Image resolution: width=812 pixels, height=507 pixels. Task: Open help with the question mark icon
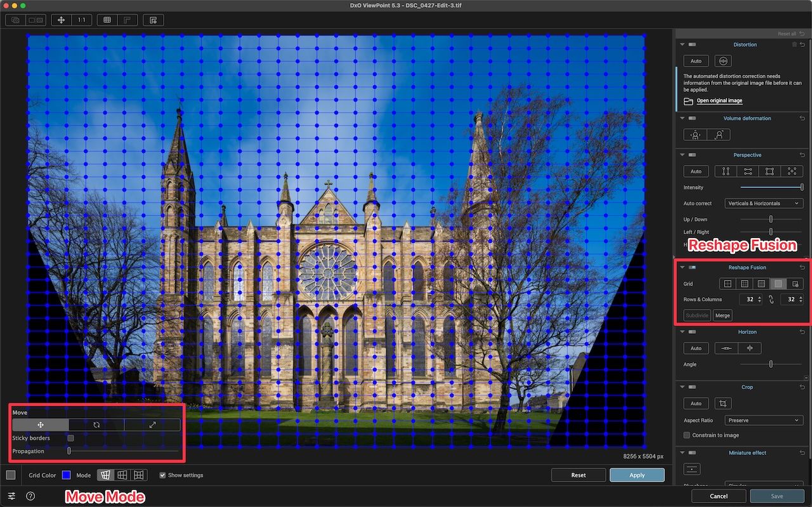click(30, 496)
